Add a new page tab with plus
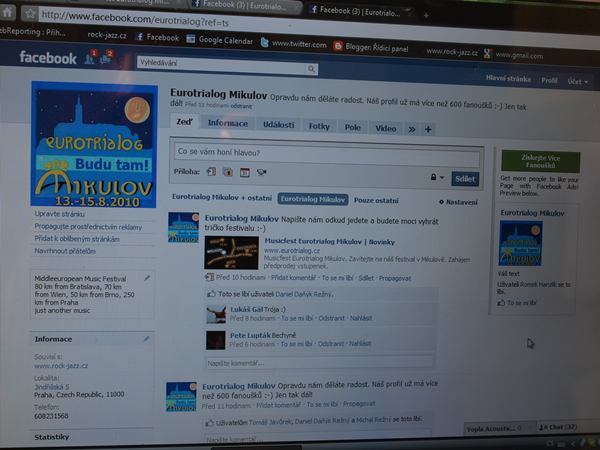 (428, 130)
